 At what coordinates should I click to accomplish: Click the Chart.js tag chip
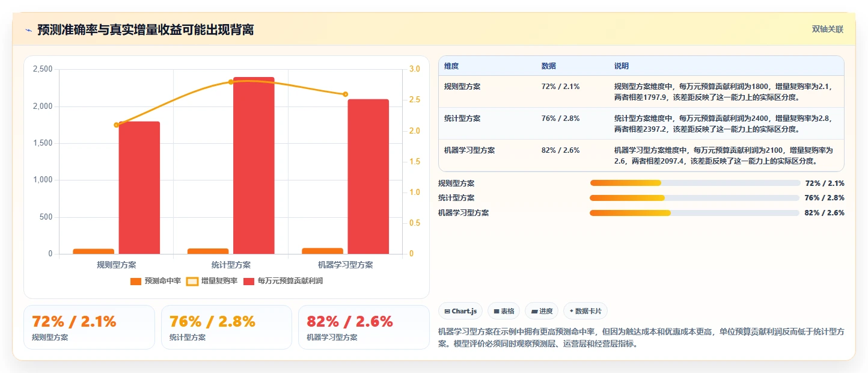[460, 311]
